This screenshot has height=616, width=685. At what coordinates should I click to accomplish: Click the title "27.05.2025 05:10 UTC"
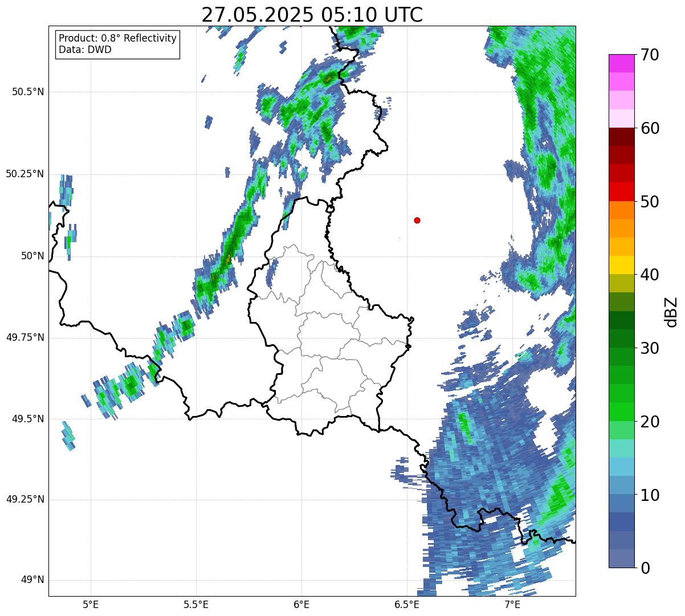tap(312, 14)
